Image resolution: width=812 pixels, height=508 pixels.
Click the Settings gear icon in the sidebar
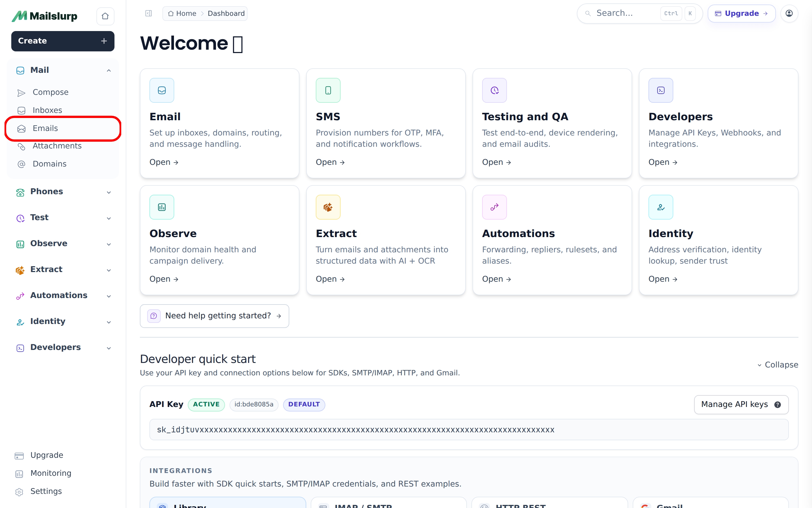[19, 492]
